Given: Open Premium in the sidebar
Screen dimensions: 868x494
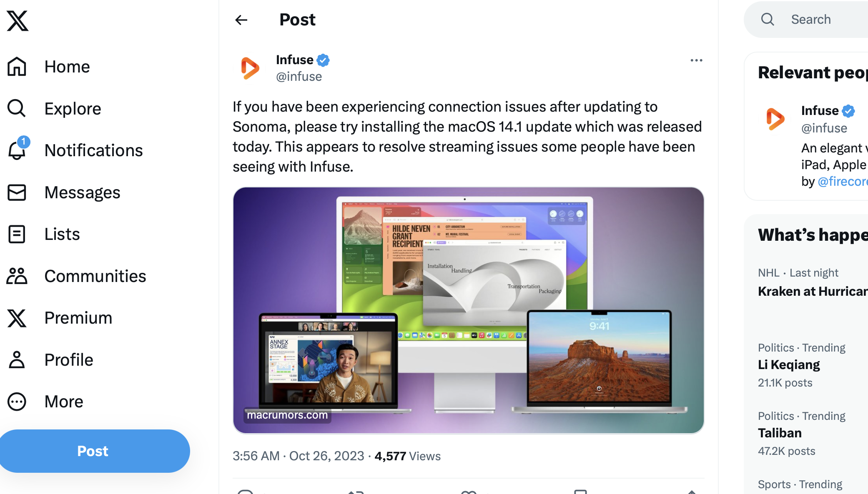Looking at the screenshot, I should click(78, 318).
